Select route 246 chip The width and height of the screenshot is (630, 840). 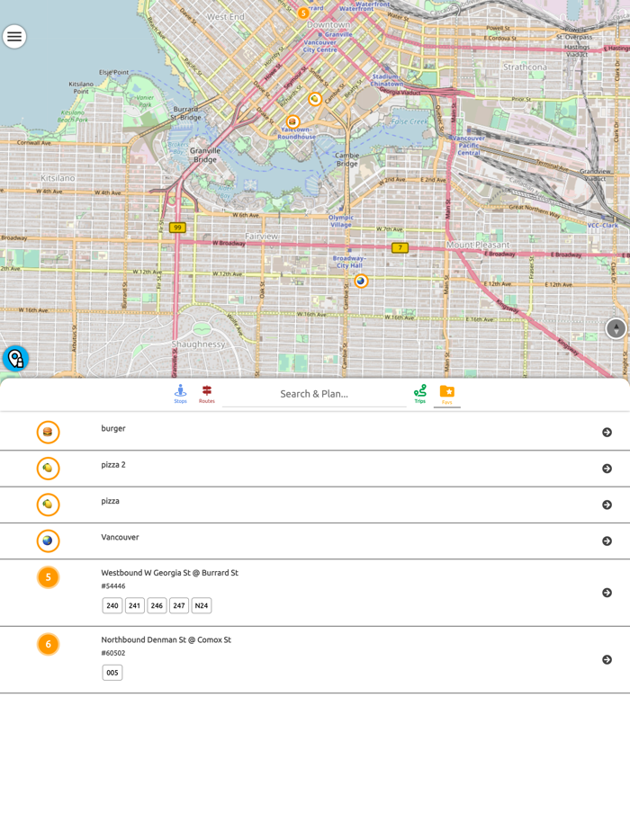(157, 606)
